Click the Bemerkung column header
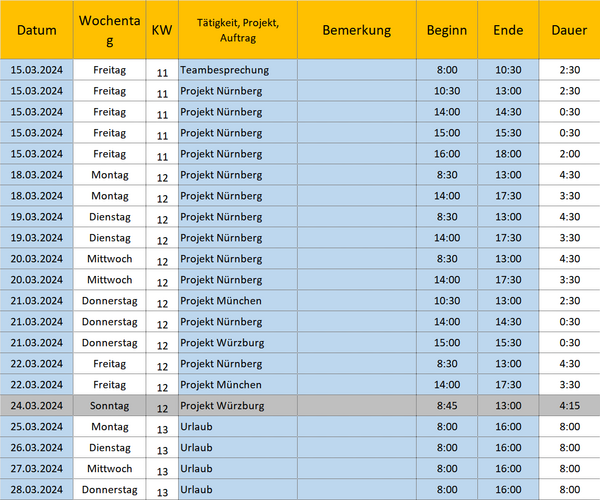Viewport: 600px width, 500px height. [357, 30]
